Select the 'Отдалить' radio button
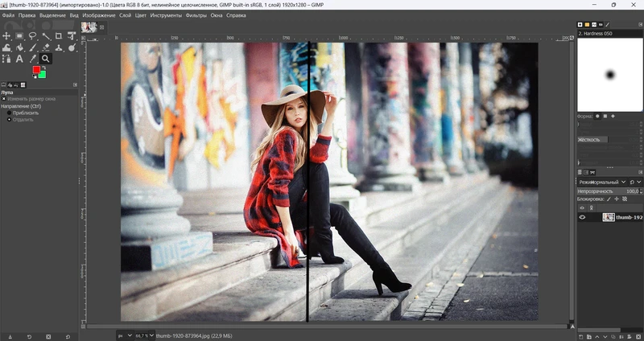 click(9, 119)
